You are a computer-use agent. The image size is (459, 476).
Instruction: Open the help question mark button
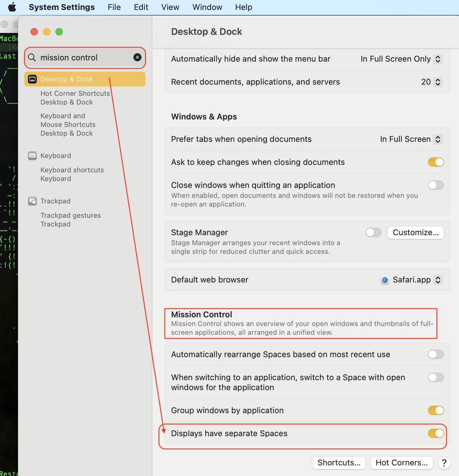point(444,463)
